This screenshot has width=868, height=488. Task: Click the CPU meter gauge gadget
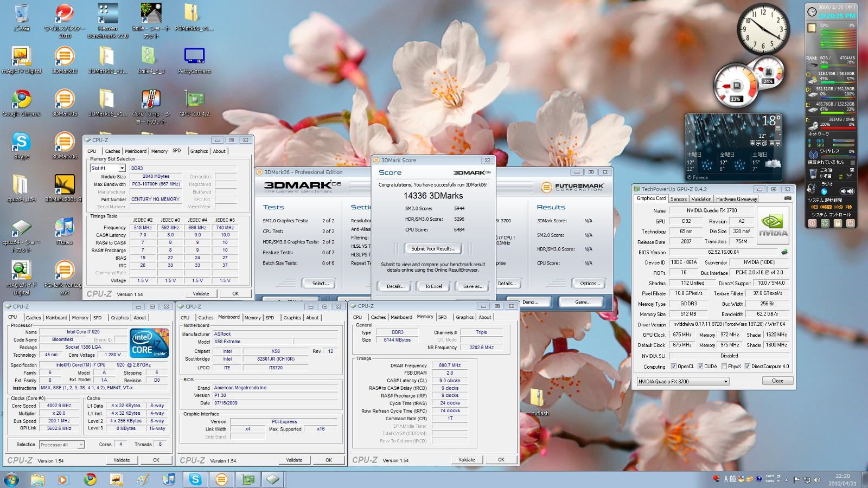(736, 86)
